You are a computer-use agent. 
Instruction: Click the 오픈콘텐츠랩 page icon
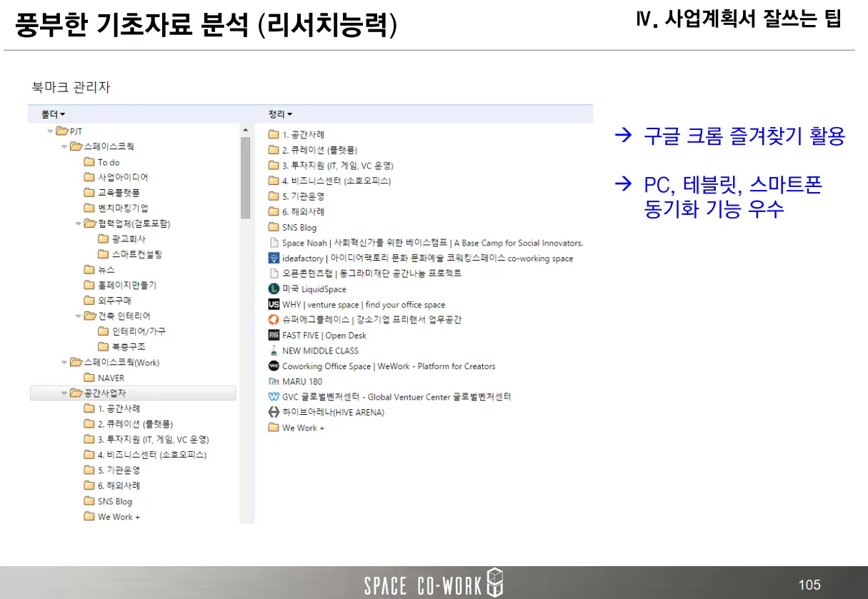[273, 273]
